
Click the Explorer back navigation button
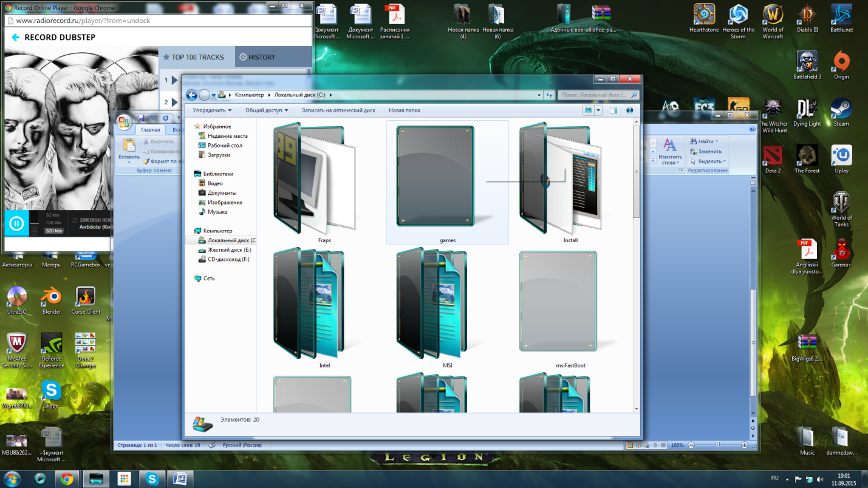pos(191,95)
